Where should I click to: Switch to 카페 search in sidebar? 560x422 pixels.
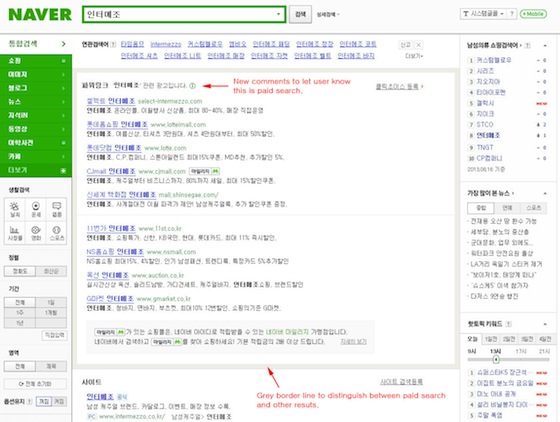pyautogui.click(x=36, y=156)
